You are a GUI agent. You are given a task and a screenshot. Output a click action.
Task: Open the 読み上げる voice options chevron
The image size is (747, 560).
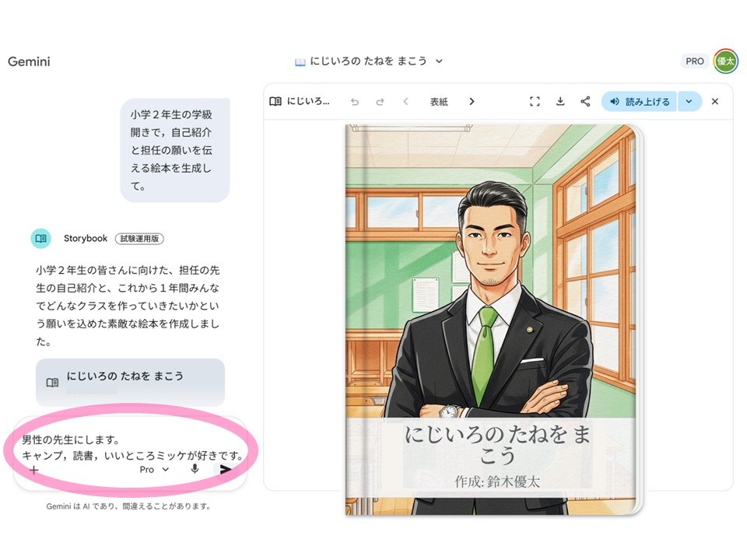[689, 101]
